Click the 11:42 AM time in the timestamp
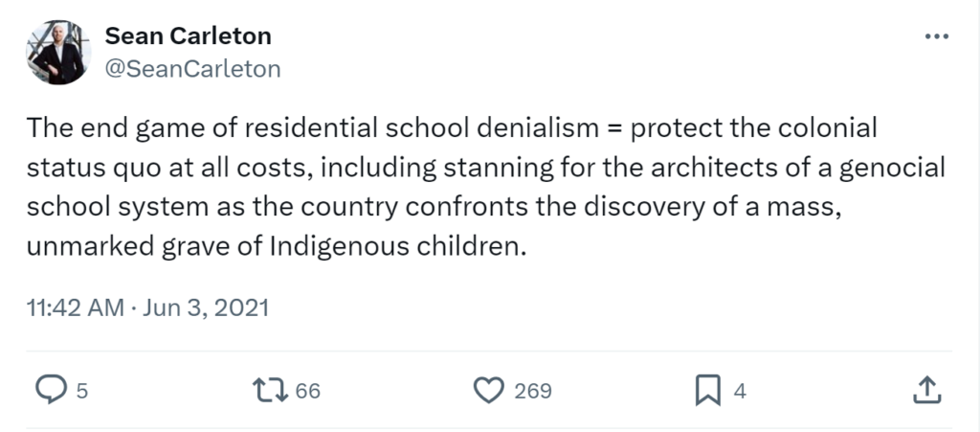The height and width of the screenshot is (432, 980). pyautogui.click(x=75, y=308)
